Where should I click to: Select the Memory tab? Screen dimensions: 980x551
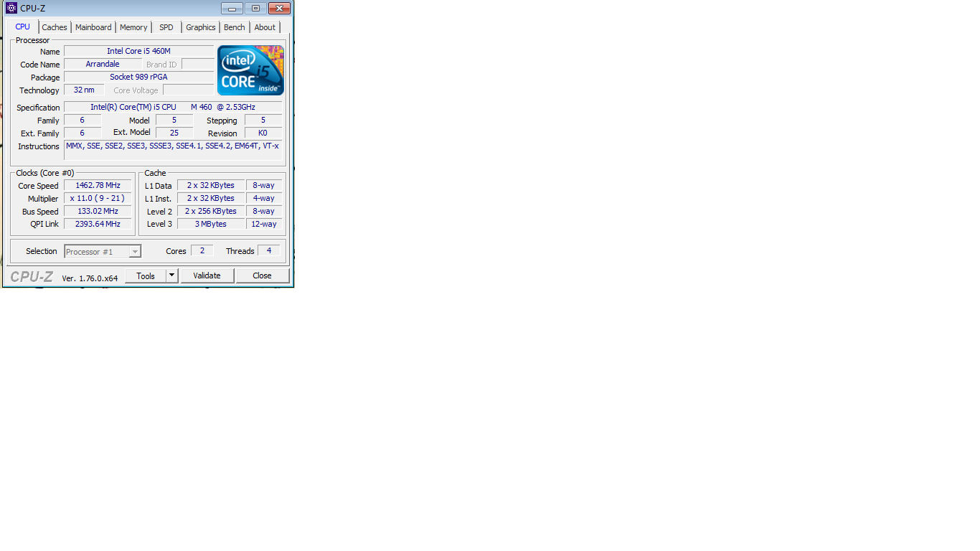[x=133, y=27]
